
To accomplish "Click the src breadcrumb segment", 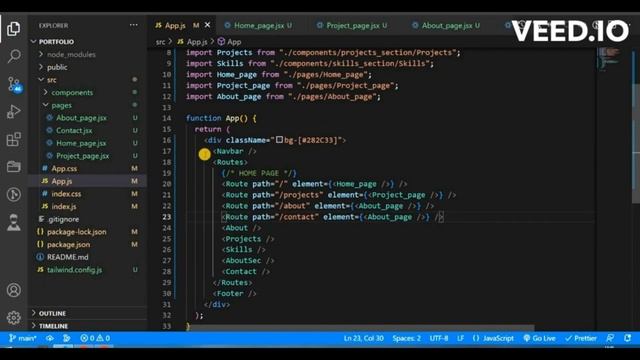I will click(x=160, y=42).
